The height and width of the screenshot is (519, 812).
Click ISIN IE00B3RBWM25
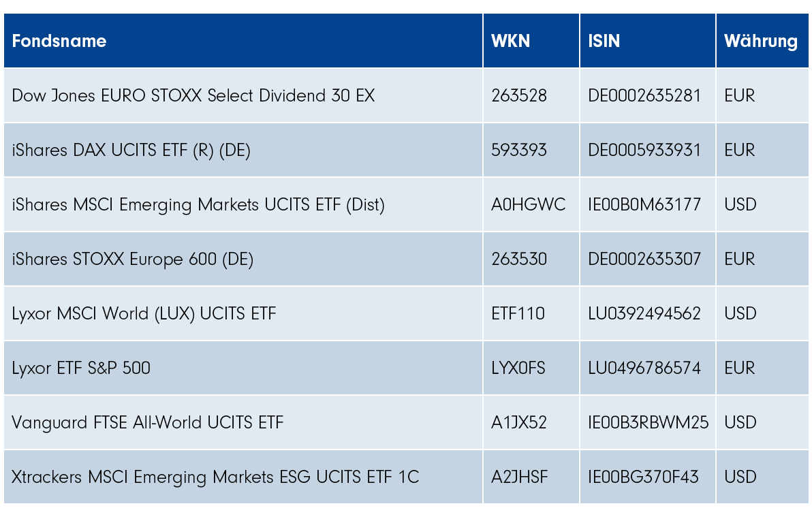click(648, 422)
